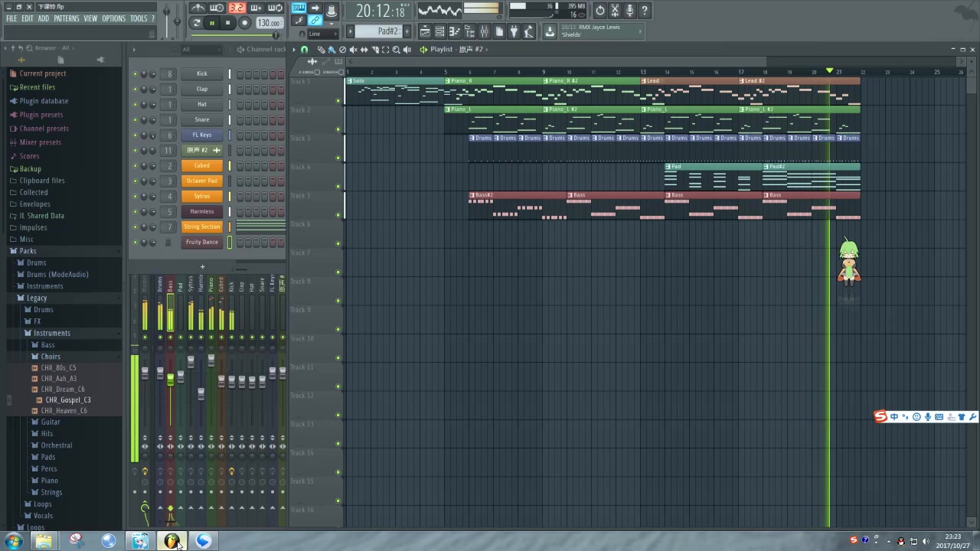This screenshot has height=551, width=980.
Task: Add a channel with the plus button
Action: pos(202,267)
